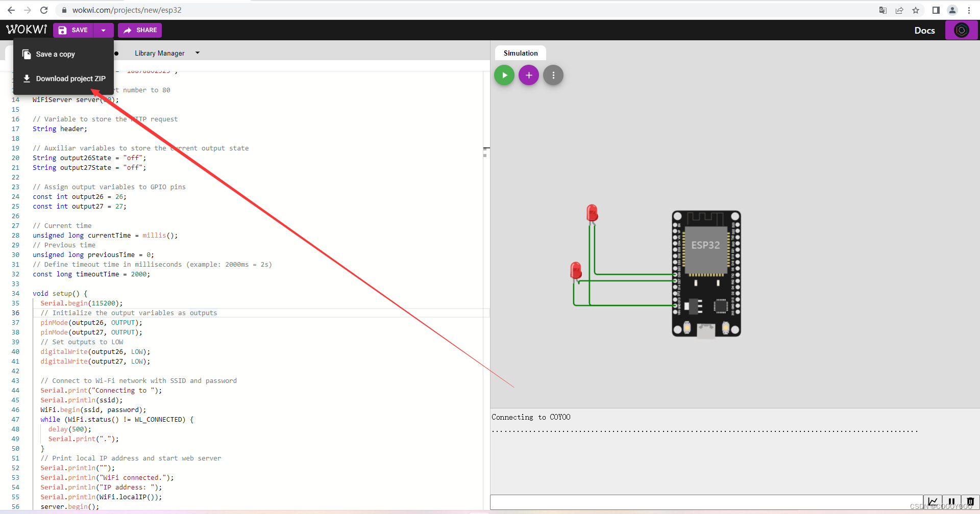
Task: Open Google Translate in the address bar
Action: [x=883, y=10]
